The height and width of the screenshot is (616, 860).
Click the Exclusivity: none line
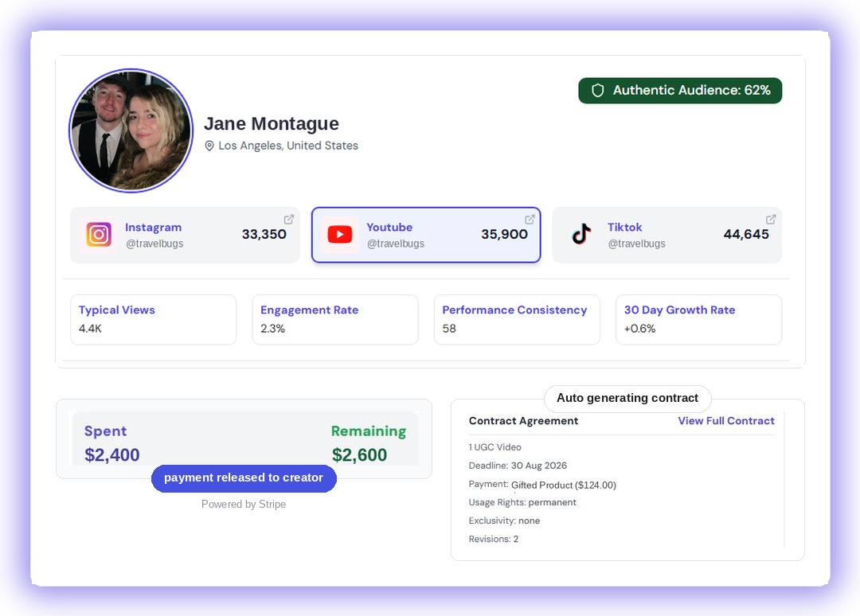point(504,520)
